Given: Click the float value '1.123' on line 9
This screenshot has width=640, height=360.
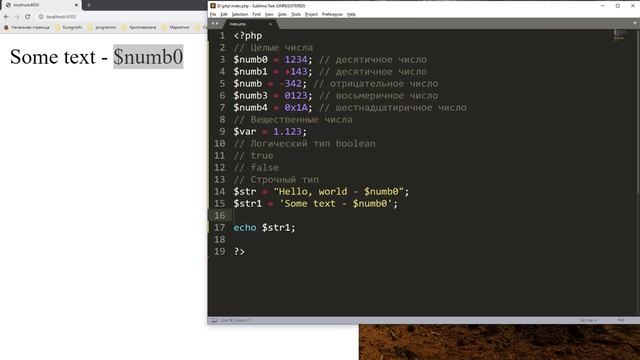Looking at the screenshot, I should (287, 131).
